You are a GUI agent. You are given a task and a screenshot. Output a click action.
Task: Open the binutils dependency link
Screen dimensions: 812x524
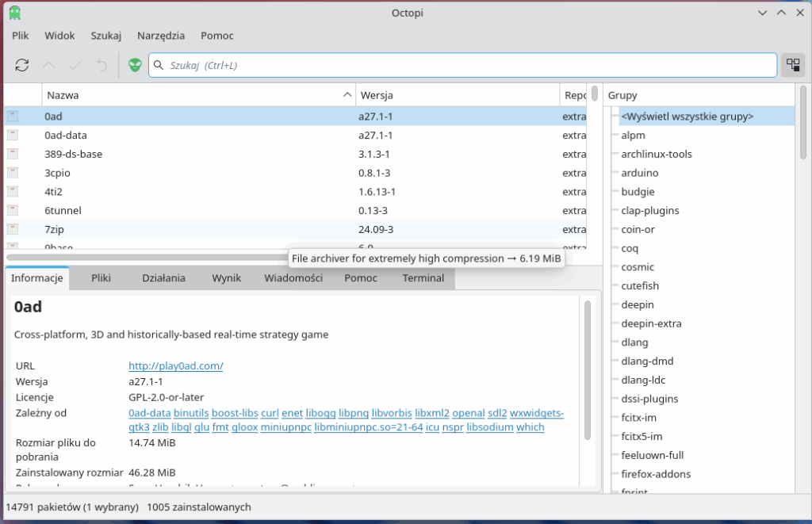pyautogui.click(x=191, y=413)
